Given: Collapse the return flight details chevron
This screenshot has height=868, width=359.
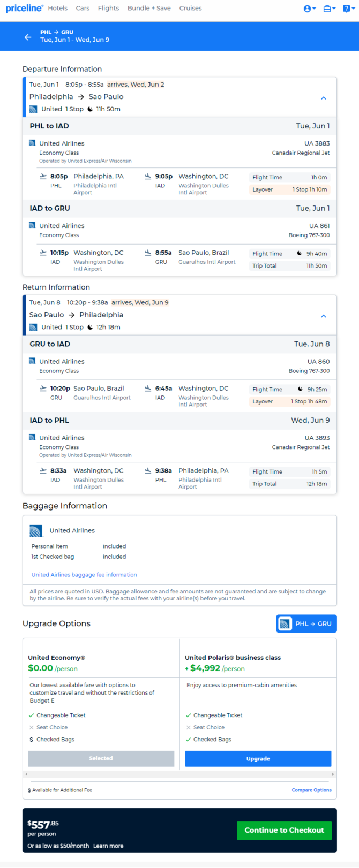Looking at the screenshot, I should click(x=324, y=316).
